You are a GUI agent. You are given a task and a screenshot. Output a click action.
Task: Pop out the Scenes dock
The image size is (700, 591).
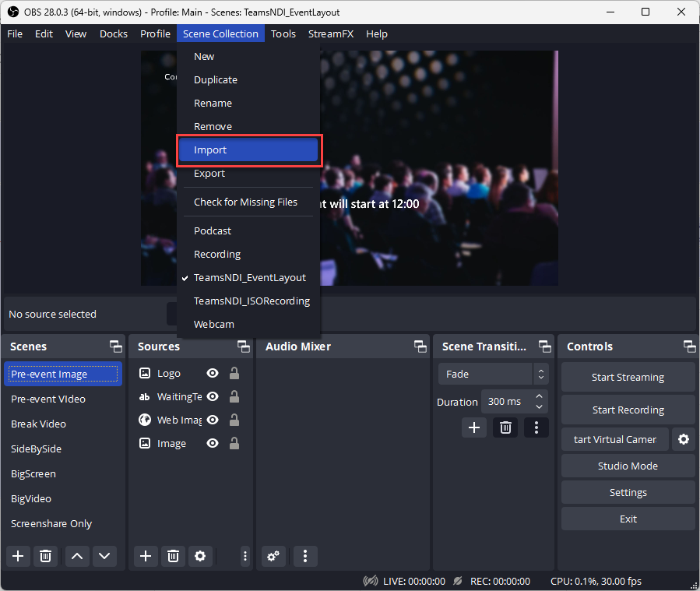click(x=115, y=347)
